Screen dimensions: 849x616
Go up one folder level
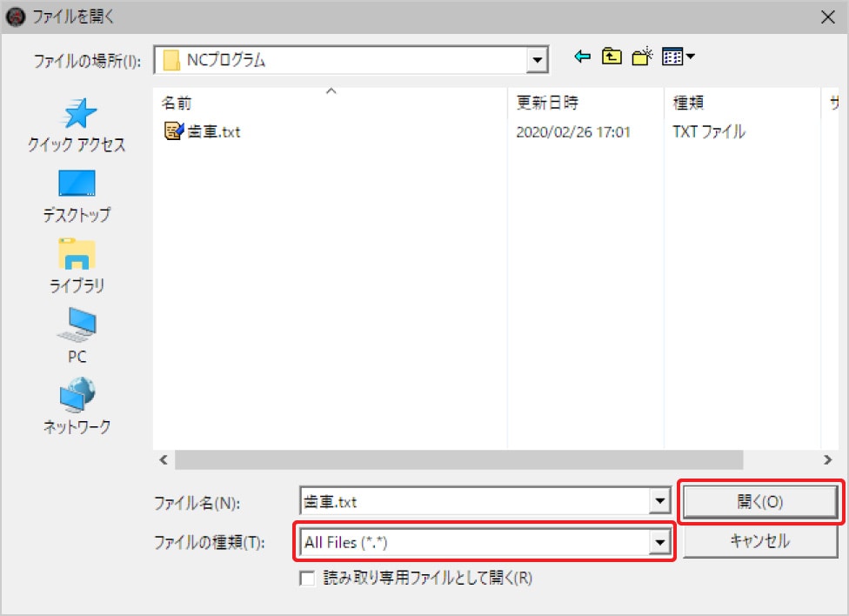click(x=612, y=57)
